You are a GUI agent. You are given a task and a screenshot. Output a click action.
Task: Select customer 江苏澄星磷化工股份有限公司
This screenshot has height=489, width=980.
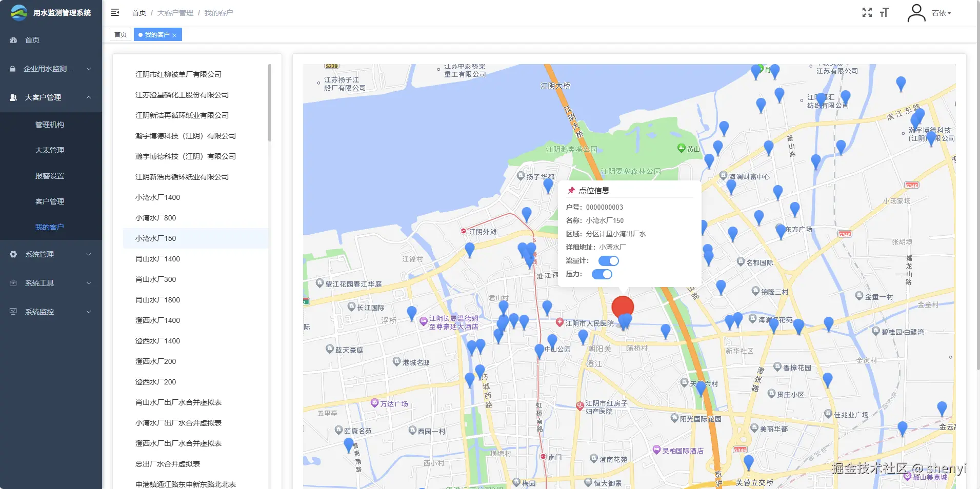coord(195,95)
